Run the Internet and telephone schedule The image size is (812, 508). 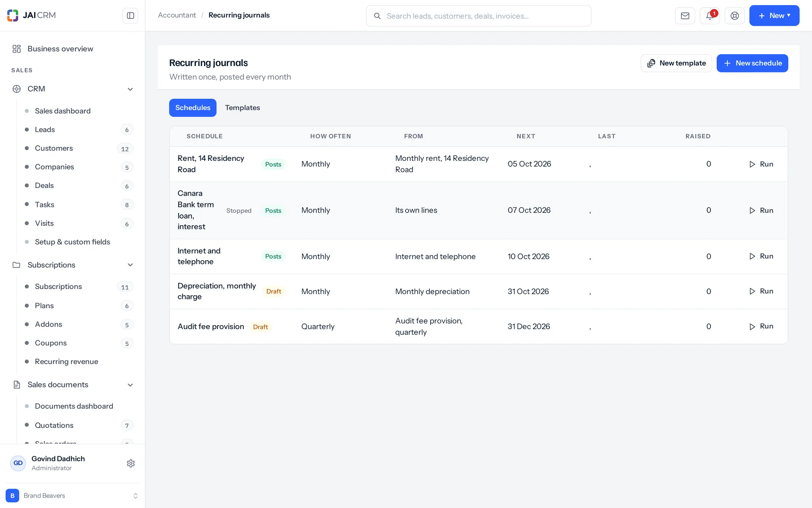click(761, 257)
